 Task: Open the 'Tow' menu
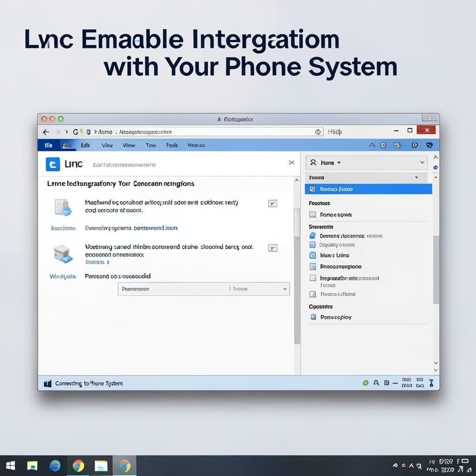point(151,145)
